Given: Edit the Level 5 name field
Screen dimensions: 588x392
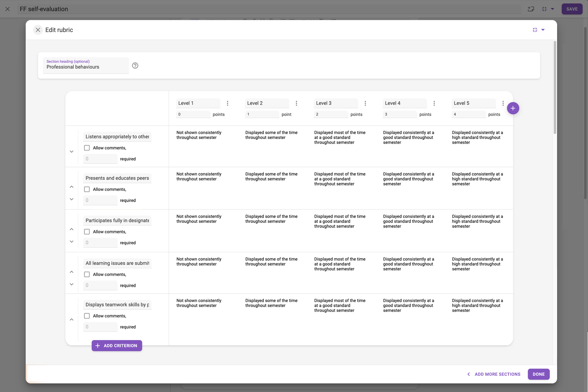Looking at the screenshot, I should coord(474,103).
